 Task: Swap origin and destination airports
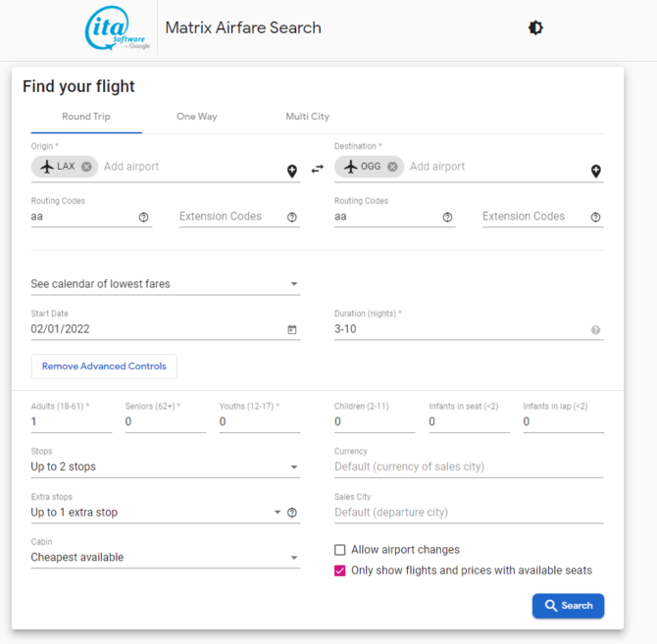[317, 169]
